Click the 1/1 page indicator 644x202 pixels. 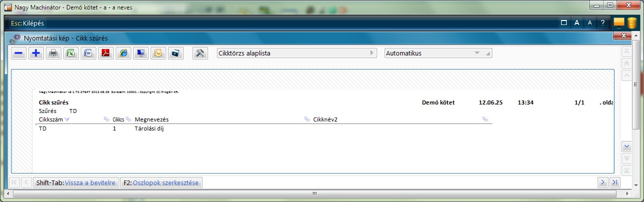tap(579, 102)
